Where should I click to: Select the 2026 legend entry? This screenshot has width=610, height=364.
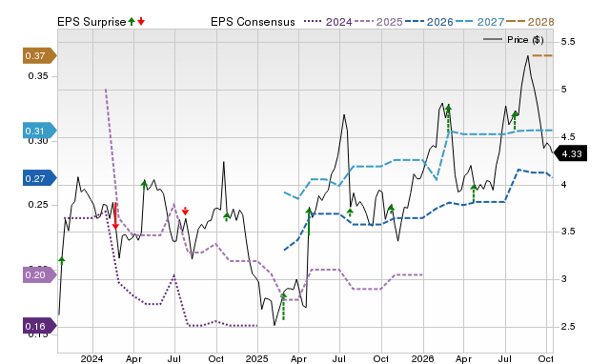(x=429, y=22)
